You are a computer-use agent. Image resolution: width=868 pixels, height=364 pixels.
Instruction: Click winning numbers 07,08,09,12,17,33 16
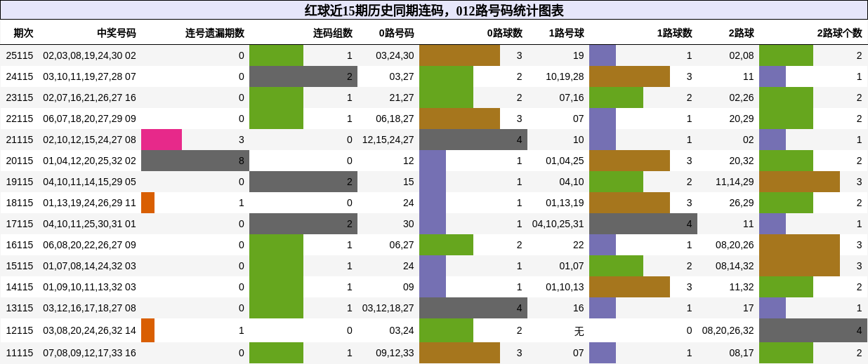(x=89, y=353)
